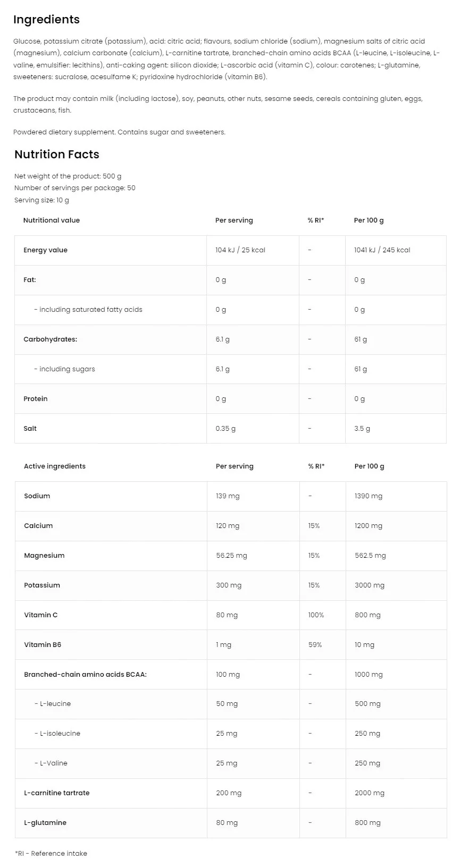Click the Ingredients heading
This screenshot has width=452, height=868.
(x=46, y=20)
